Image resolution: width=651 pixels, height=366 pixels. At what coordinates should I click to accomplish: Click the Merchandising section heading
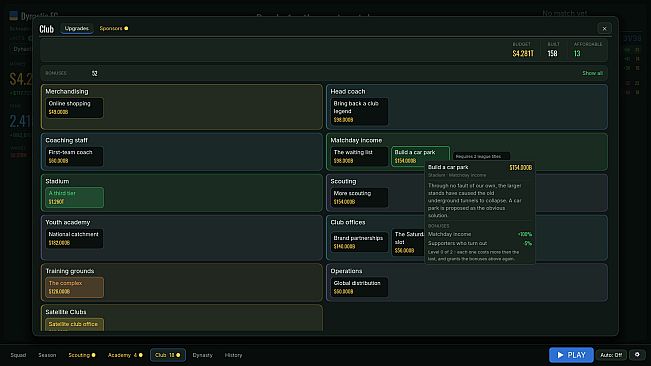pyautogui.click(x=67, y=91)
